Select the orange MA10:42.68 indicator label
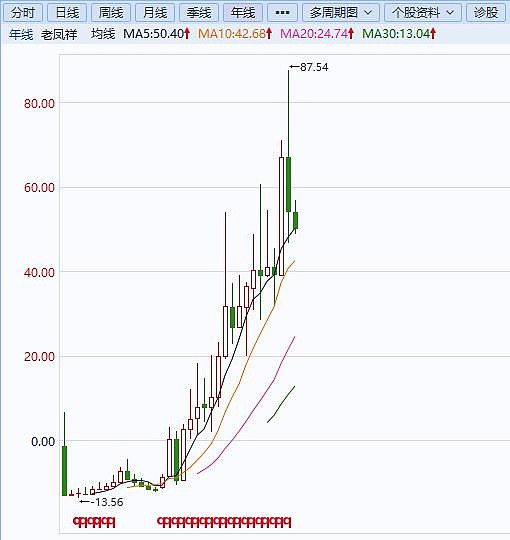This screenshot has height=540, width=510. 235,34
